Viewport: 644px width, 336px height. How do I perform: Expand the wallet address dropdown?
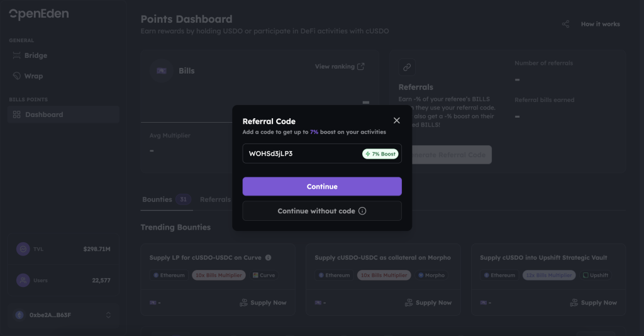coord(108,315)
